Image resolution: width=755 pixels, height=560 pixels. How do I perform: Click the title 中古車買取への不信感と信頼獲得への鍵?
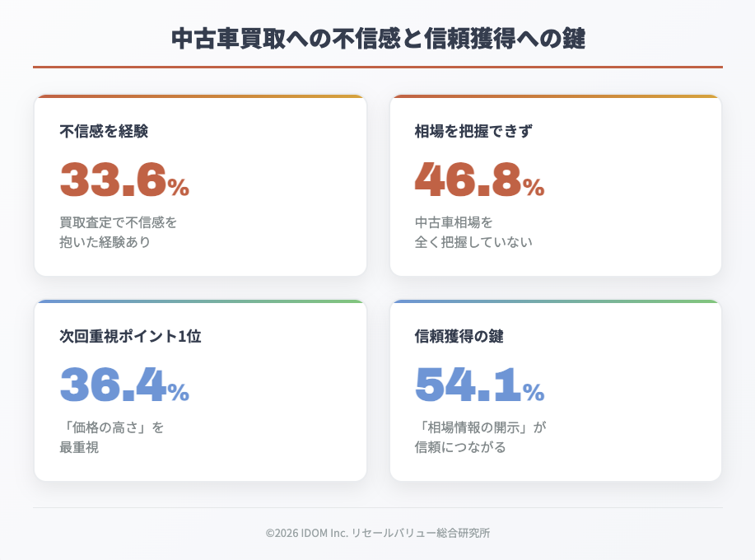[377, 38]
